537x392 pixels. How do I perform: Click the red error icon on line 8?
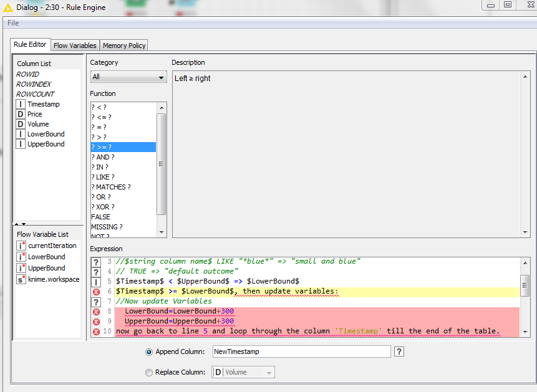click(x=96, y=312)
